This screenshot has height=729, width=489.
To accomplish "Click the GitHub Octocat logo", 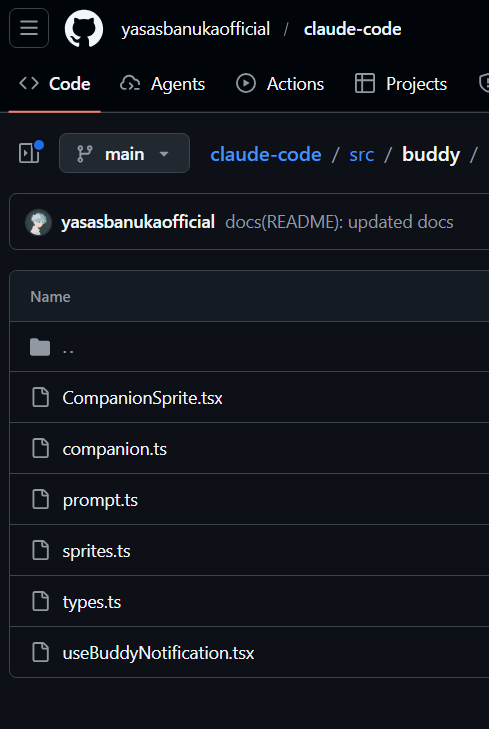I will point(84,28).
